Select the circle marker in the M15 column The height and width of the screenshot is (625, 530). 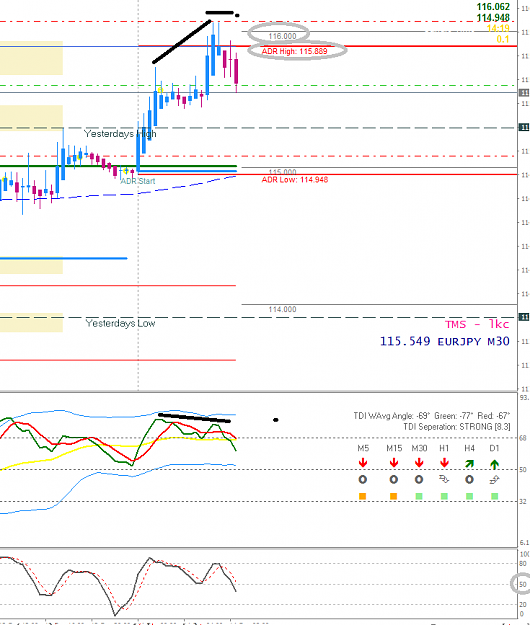[394, 480]
